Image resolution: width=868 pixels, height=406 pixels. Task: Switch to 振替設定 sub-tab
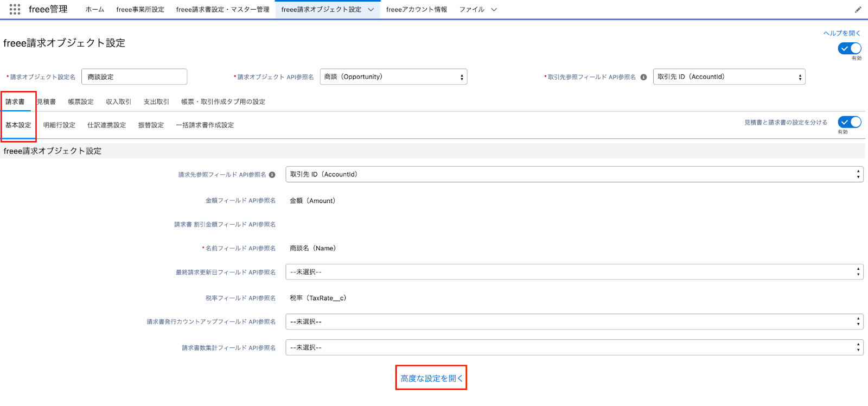tap(151, 125)
